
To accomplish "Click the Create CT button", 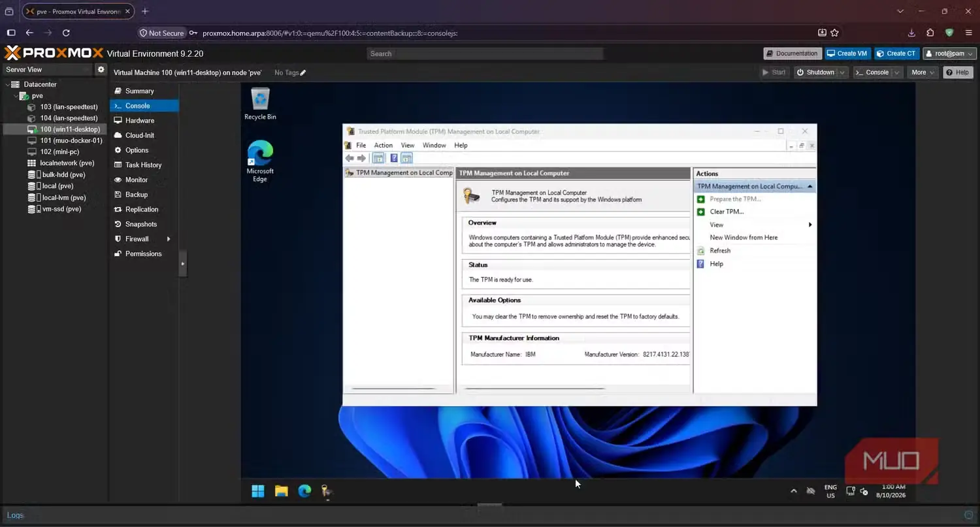I will point(897,54).
